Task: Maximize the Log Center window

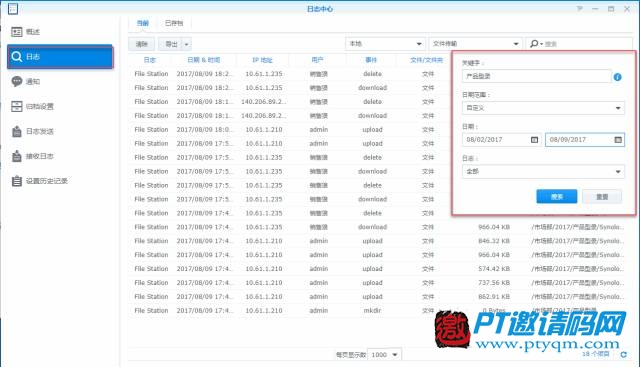Action: coord(611,9)
